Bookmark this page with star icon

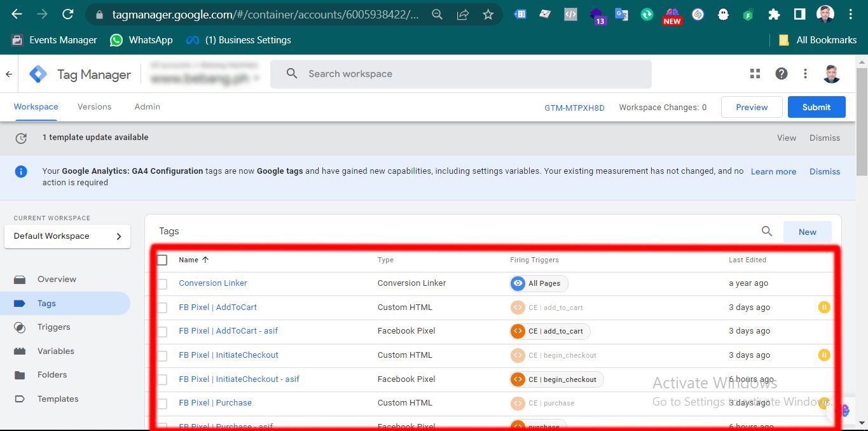(488, 14)
